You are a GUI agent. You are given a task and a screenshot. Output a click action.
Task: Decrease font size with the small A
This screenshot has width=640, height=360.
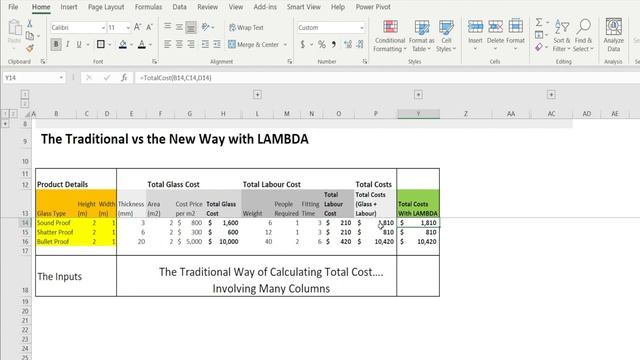click(149, 27)
